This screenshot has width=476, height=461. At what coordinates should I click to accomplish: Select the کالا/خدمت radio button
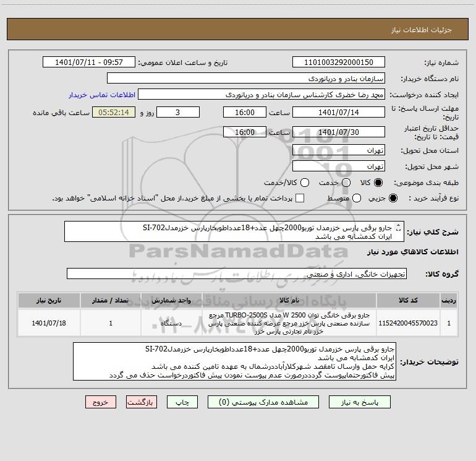coord(305,183)
